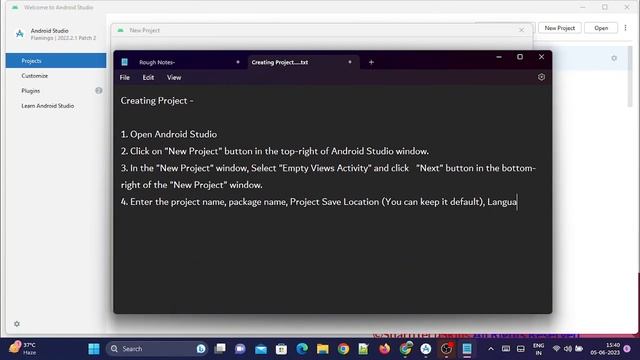Open the Edit menu in Notepad

(148, 78)
